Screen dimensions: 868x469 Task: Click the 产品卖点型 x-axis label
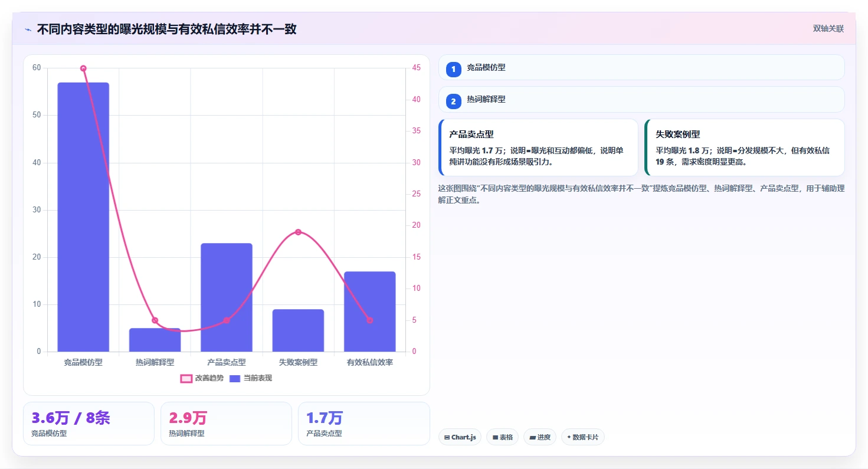coord(227,362)
